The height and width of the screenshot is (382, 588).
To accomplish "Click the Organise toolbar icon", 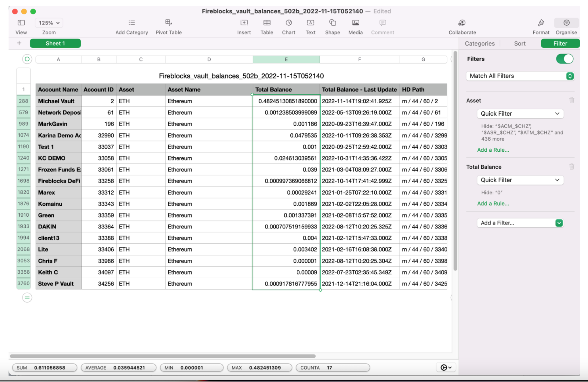I will (x=566, y=23).
